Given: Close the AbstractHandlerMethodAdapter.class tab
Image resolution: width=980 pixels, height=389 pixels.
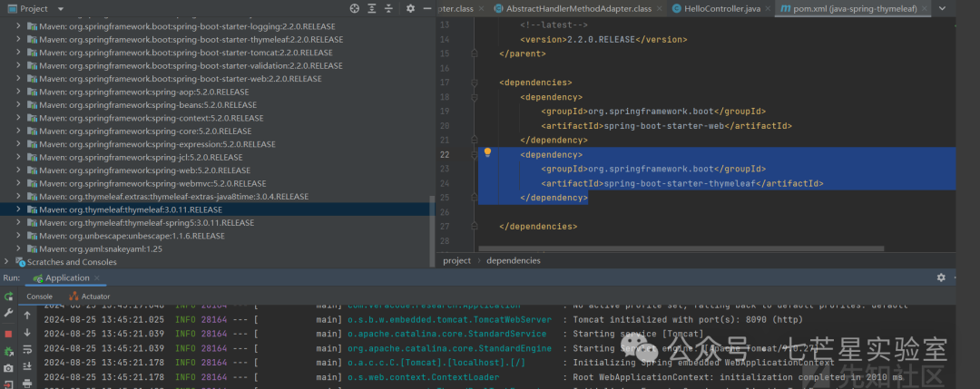Looking at the screenshot, I should click(660, 9).
